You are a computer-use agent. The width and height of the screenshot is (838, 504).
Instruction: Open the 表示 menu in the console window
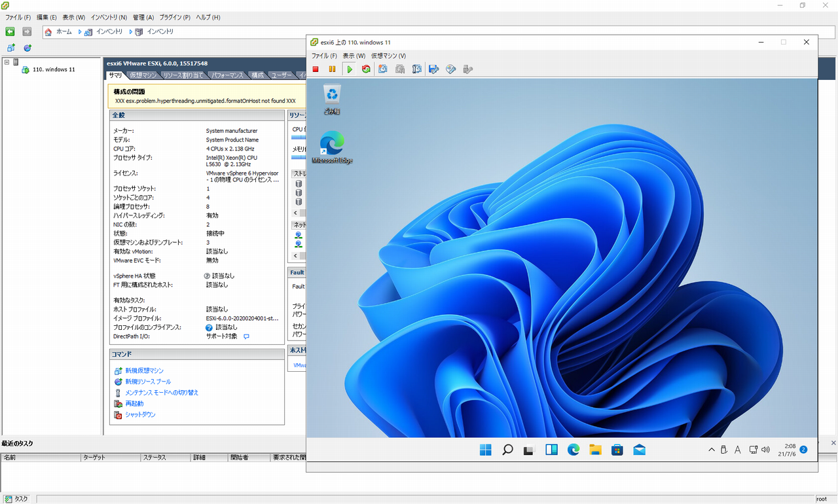pyautogui.click(x=354, y=56)
